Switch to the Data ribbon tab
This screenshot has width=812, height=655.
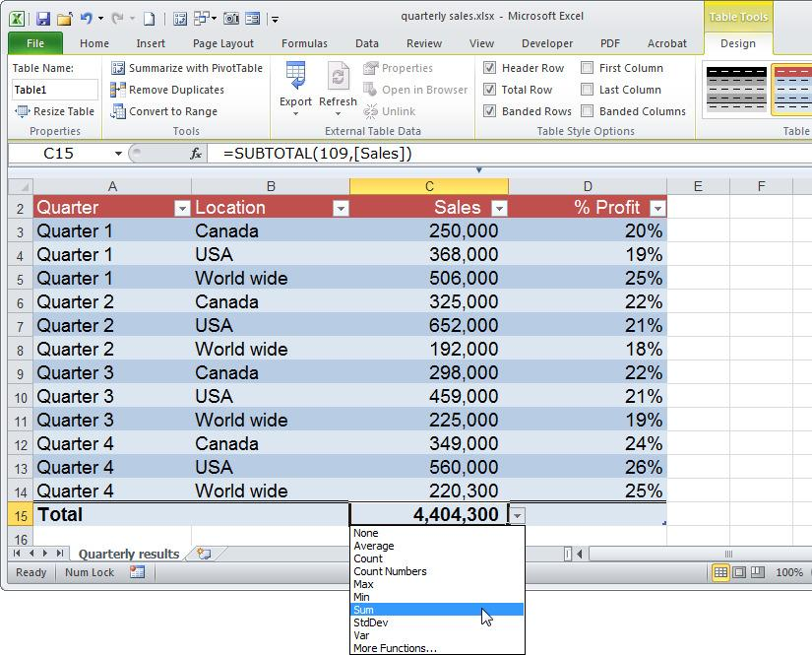click(x=367, y=43)
